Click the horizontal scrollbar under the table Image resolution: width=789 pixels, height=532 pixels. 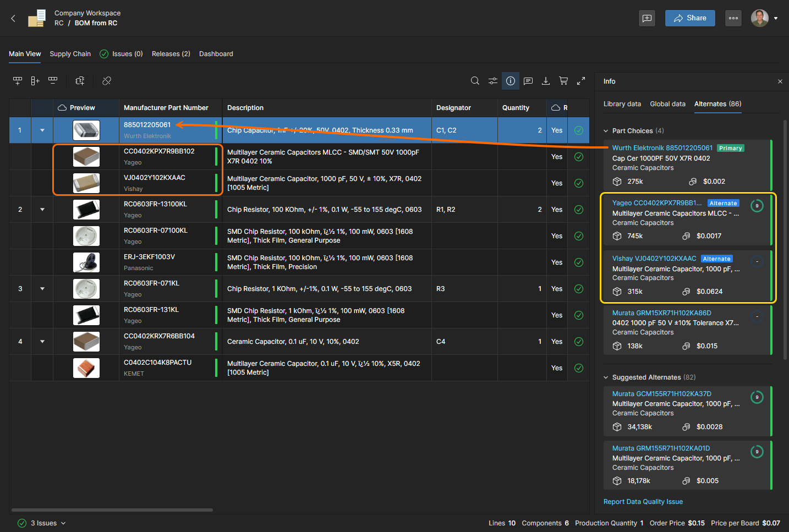click(x=112, y=510)
